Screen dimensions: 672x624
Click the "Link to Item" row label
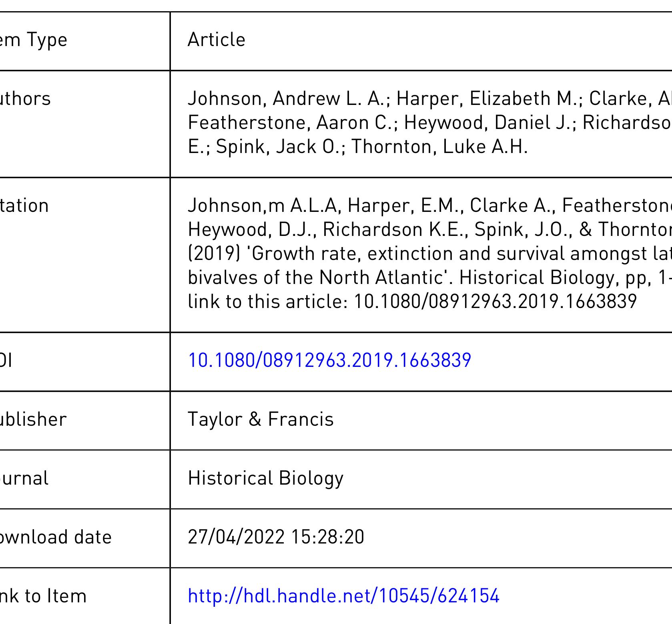43,596
